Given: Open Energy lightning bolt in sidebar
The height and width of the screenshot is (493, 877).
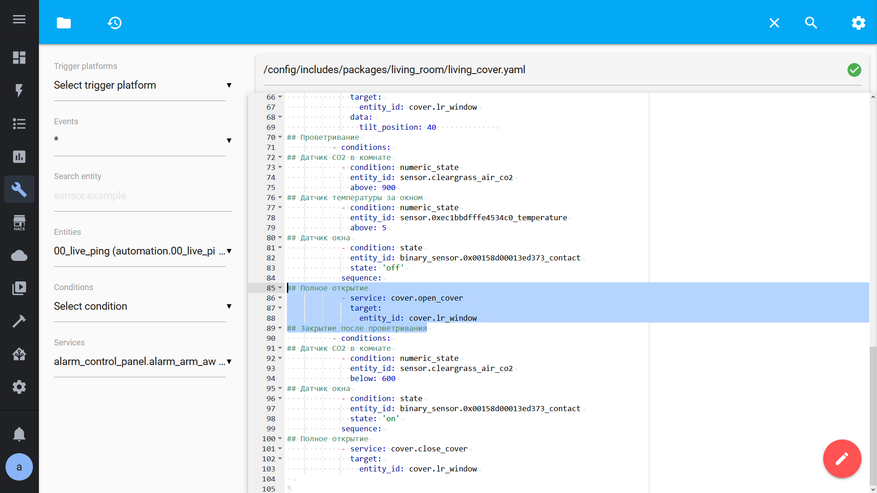Looking at the screenshot, I should 19,91.
